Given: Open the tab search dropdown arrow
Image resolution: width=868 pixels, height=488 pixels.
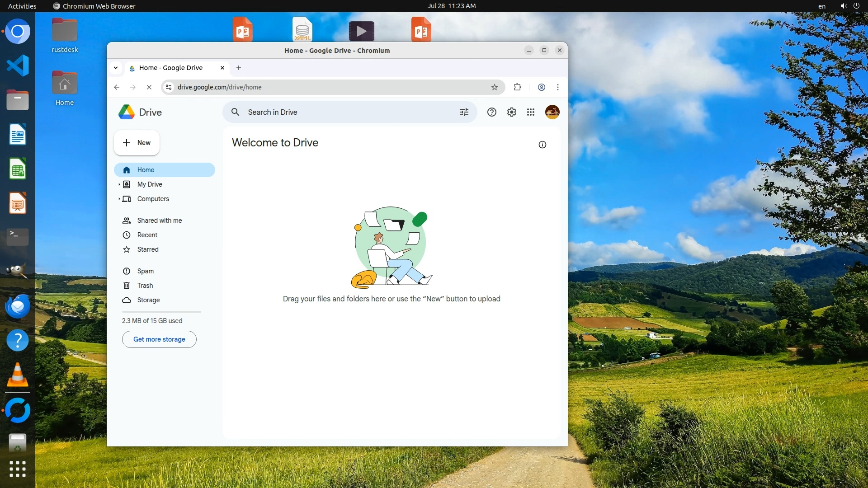Looking at the screenshot, I should [x=116, y=68].
